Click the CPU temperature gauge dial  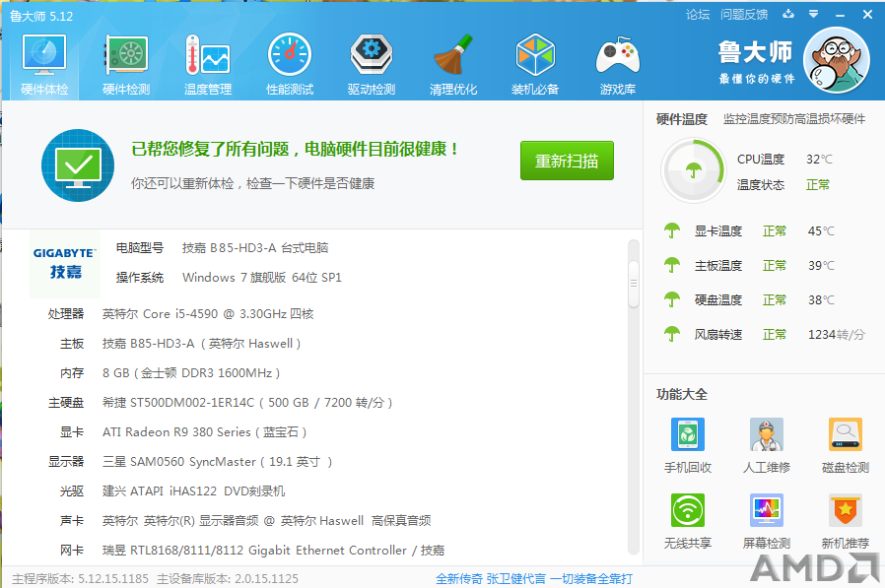pyautogui.click(x=693, y=170)
